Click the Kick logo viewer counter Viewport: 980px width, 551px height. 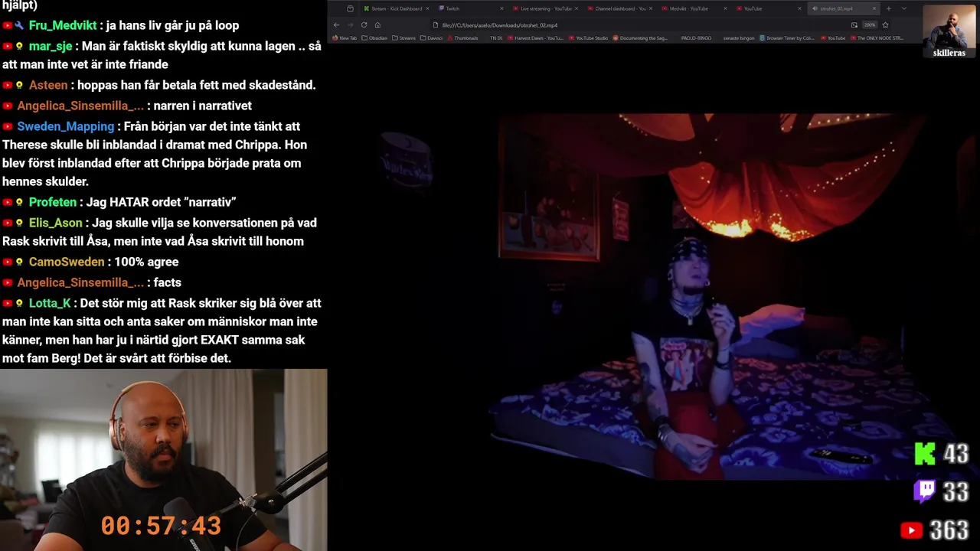pyautogui.click(x=942, y=454)
